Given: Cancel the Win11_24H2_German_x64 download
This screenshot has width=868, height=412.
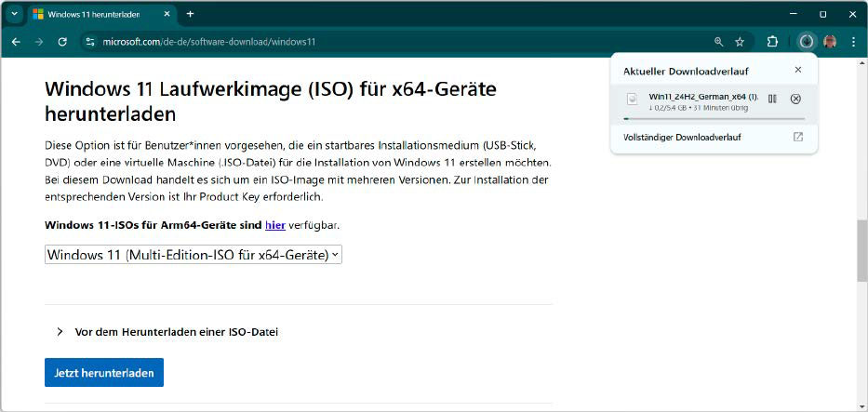Looking at the screenshot, I should pos(795,99).
